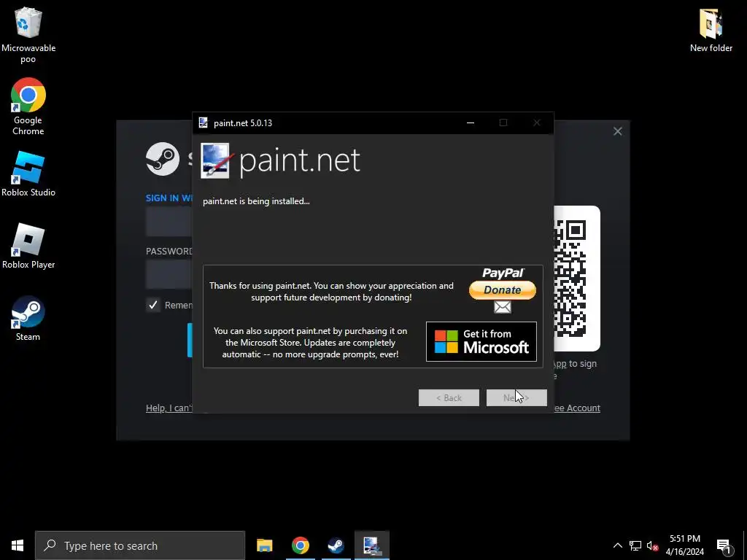Click the PayPal Donate button

(x=502, y=289)
